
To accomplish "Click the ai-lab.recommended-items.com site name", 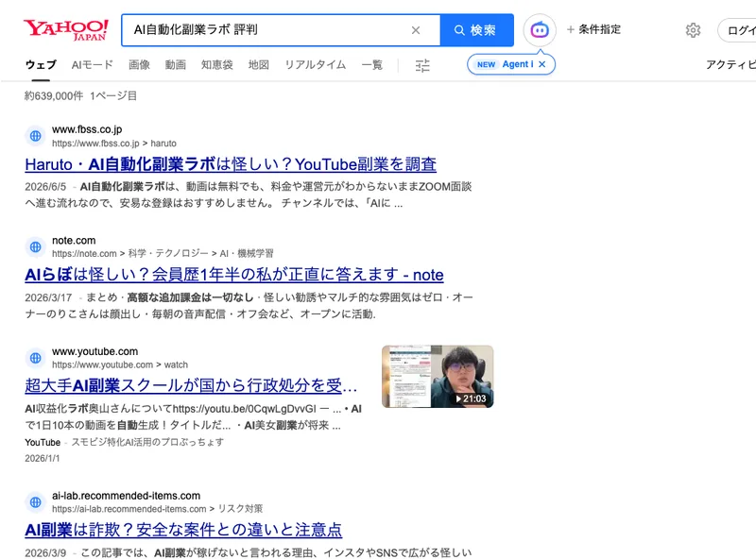I will click(x=126, y=496).
